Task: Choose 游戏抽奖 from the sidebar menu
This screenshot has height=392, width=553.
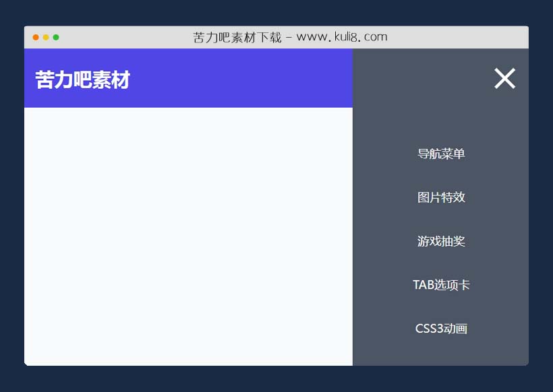Action: coord(442,241)
